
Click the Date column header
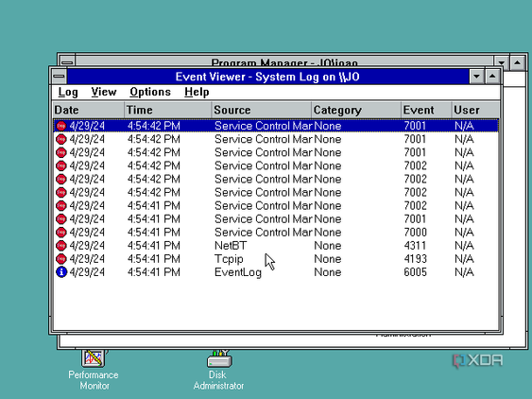point(89,110)
